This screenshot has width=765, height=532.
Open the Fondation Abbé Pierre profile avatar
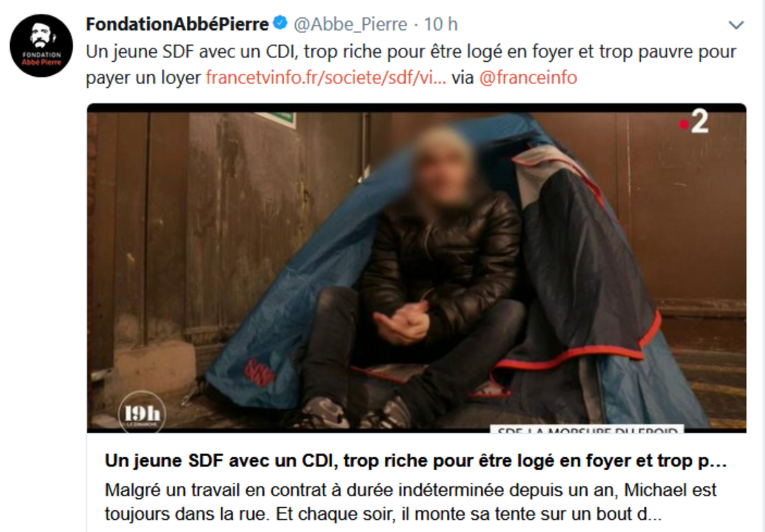click(41, 45)
